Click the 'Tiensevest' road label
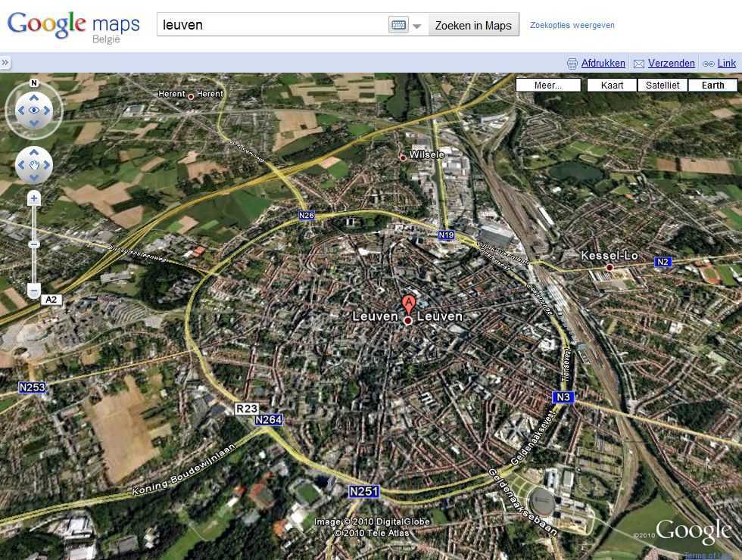The width and height of the screenshot is (742, 560). click(566, 365)
